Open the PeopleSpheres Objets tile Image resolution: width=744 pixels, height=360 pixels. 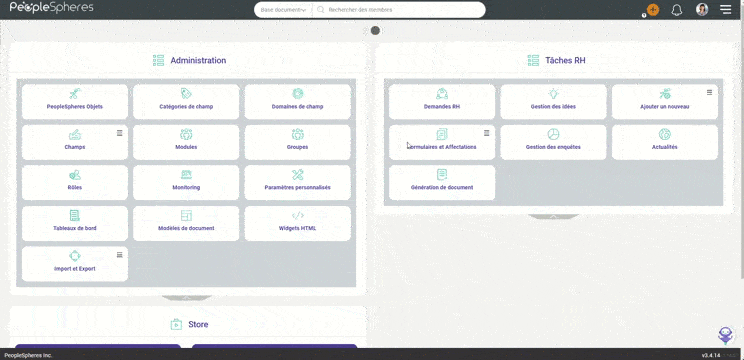(x=75, y=102)
